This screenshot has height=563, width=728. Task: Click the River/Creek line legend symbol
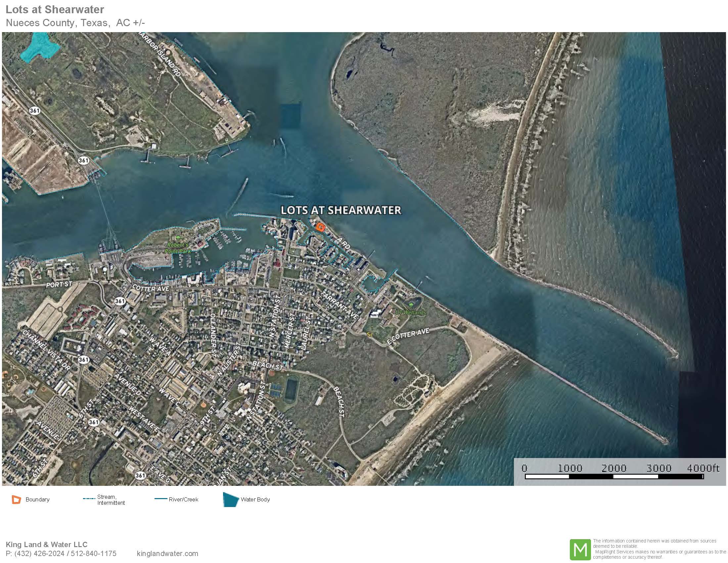point(161,499)
